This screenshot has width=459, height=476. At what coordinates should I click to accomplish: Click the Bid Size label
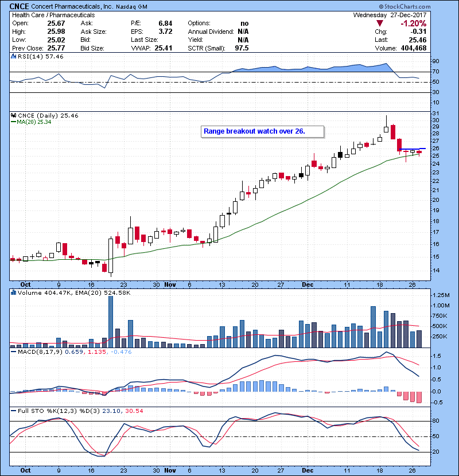click(x=92, y=48)
